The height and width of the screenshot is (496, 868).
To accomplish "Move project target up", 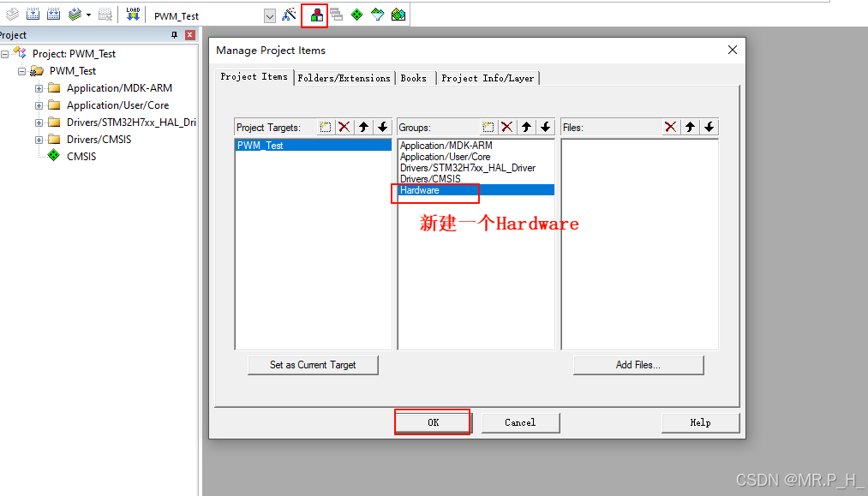I will (363, 128).
